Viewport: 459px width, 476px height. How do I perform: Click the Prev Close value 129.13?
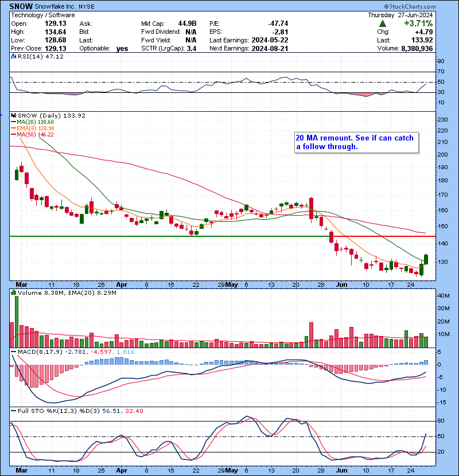tap(55, 48)
